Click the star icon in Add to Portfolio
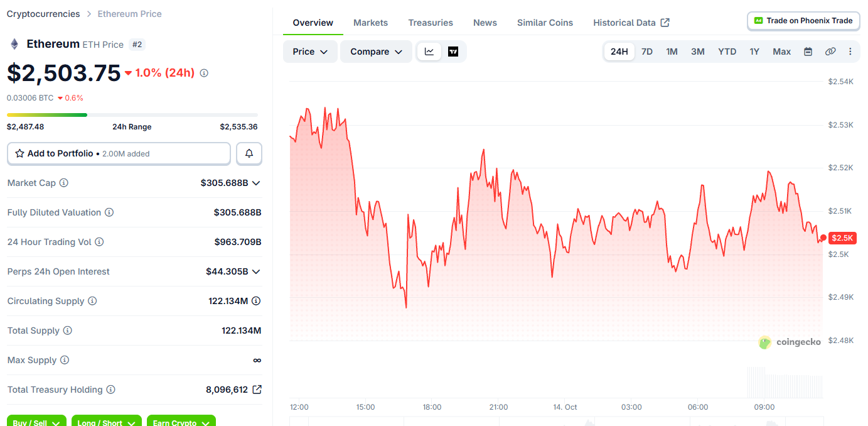Viewport: 868px width, 426px height. (19, 153)
